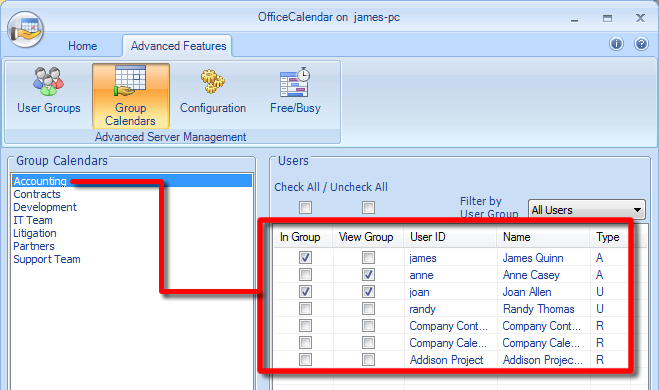The image size is (659, 390).
Task: Check View Group for Addison Project
Action: point(369,360)
